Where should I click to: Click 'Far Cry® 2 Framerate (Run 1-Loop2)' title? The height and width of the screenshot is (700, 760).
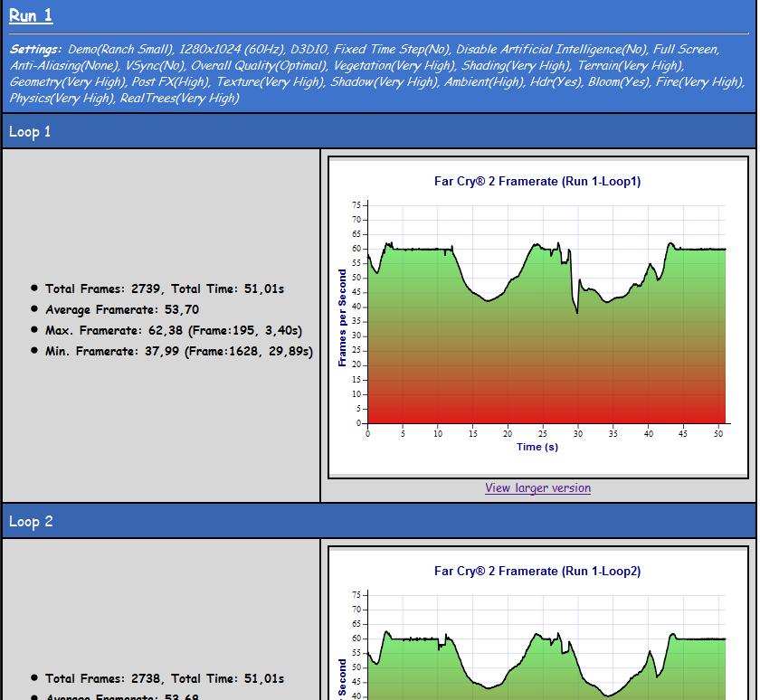coord(537,572)
